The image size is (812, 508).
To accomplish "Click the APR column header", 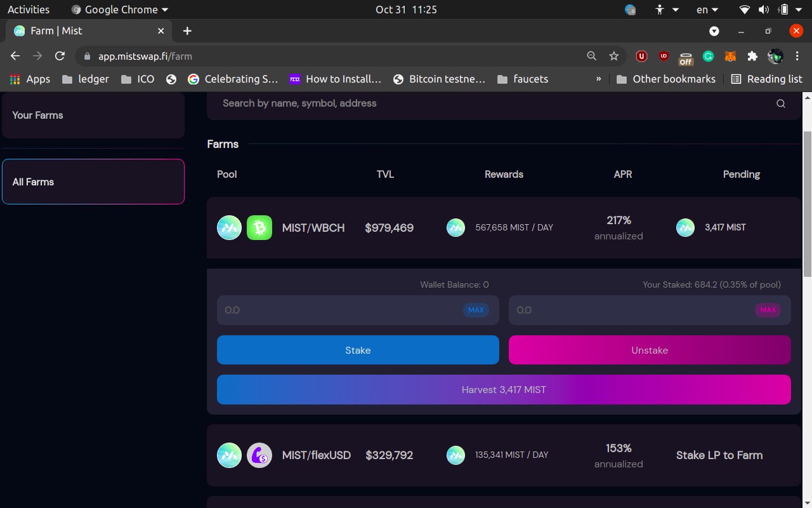I will 623,174.
